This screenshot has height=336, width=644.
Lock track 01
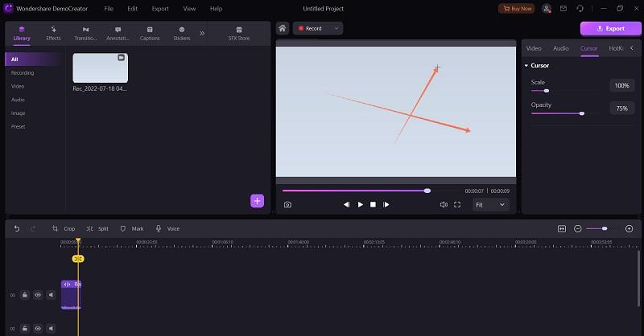[25, 295]
